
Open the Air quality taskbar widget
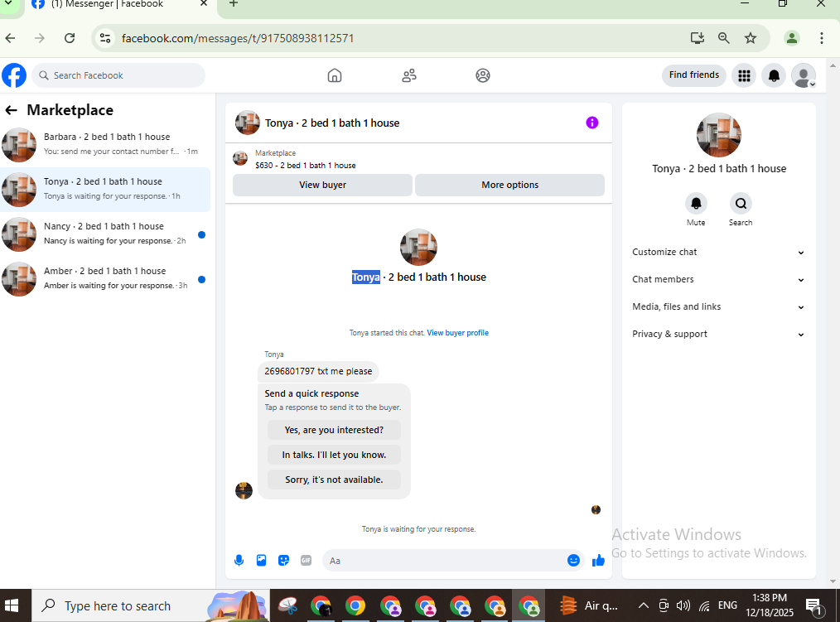point(589,606)
